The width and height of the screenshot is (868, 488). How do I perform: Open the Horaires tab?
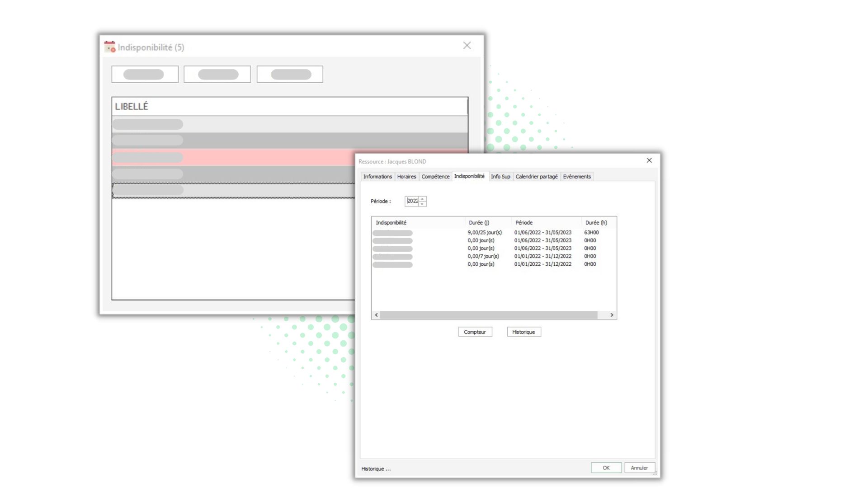(406, 177)
